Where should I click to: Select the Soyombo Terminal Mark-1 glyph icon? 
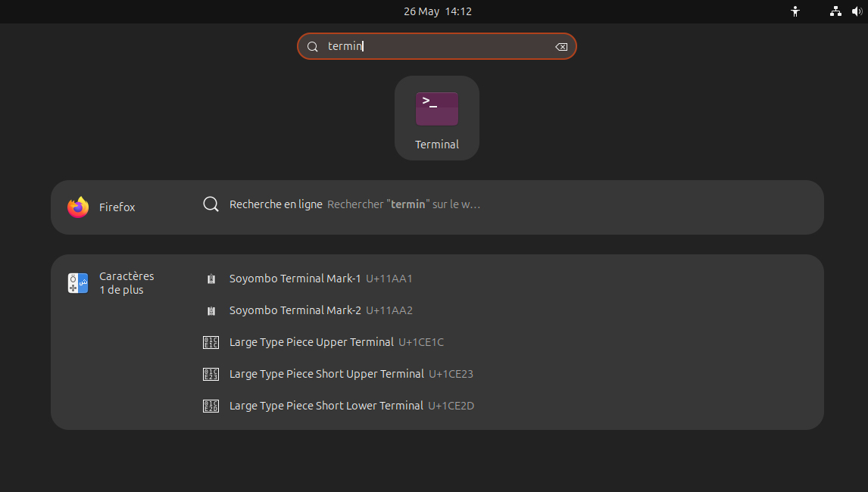[x=211, y=279]
